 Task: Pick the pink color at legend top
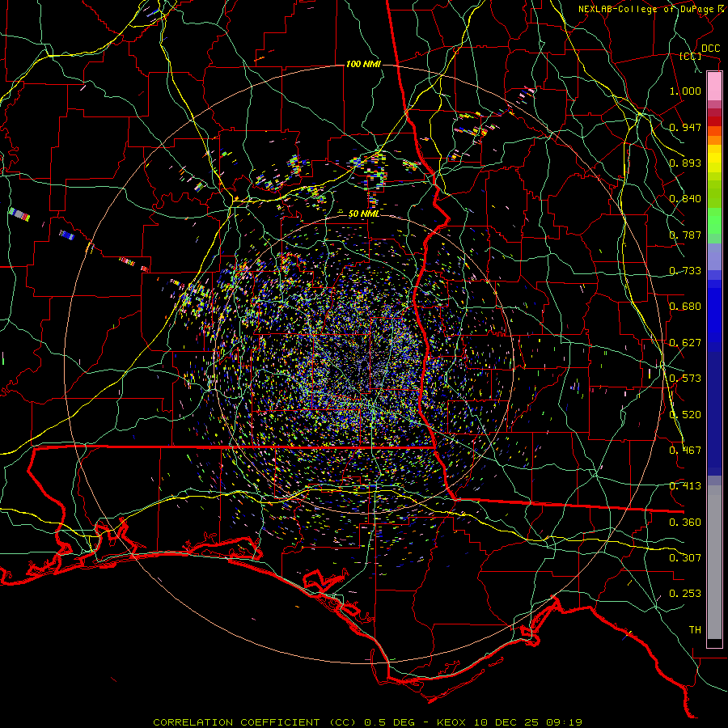click(x=714, y=86)
